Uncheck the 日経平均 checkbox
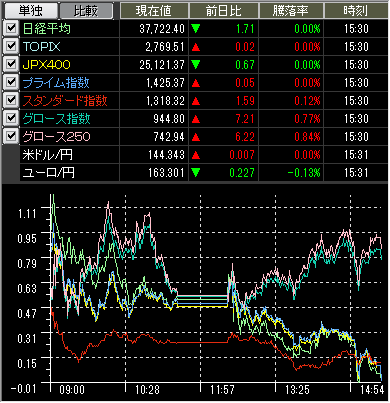The height and width of the screenshot is (403, 390). point(11,28)
